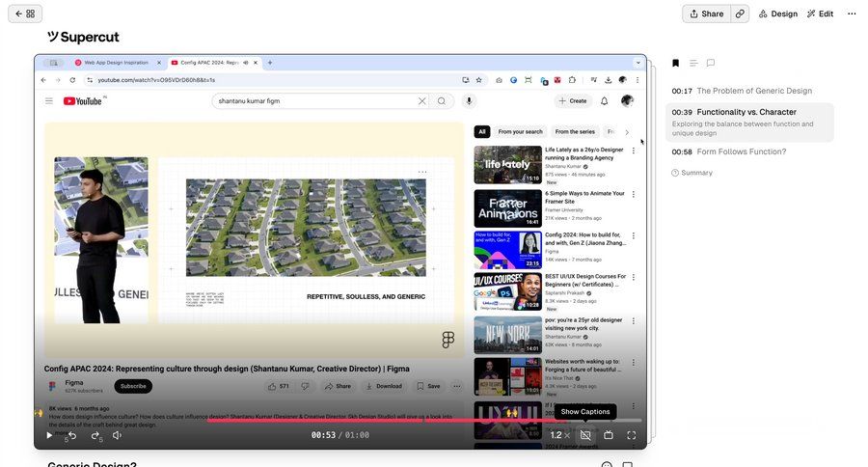This screenshot has height=467, width=868.
Task: Enter fullscreen mode
Action: pos(632,435)
